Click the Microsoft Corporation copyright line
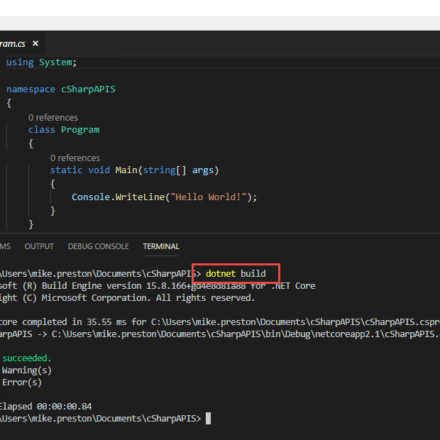The width and height of the screenshot is (440, 440). pyautogui.click(x=127, y=298)
